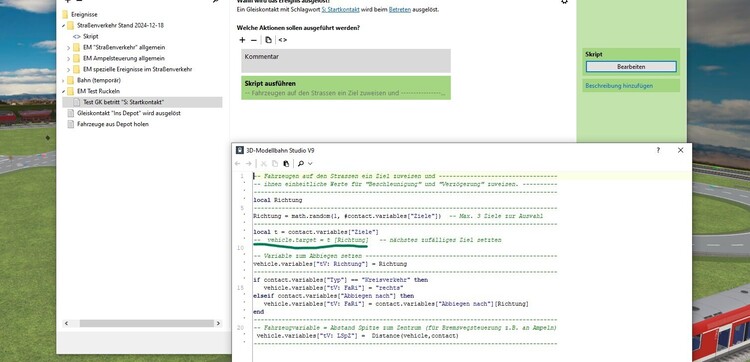750x362 pixels.
Task: Click code line if contact.variables["Typ"] == "Kreisverkehr"
Action: click(341, 280)
